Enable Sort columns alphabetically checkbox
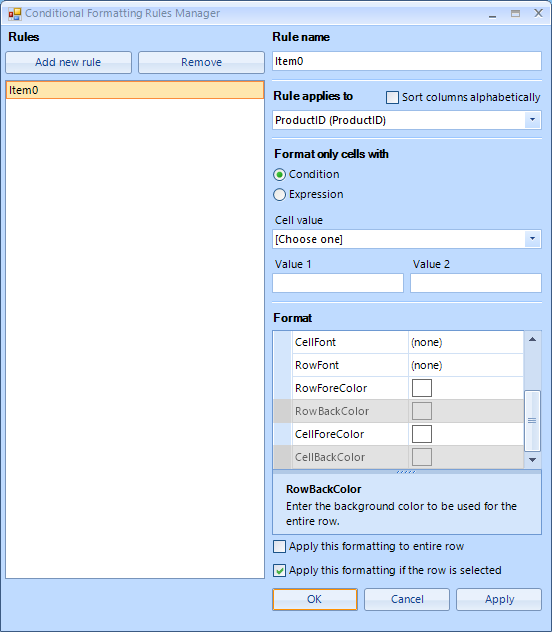The height and width of the screenshot is (632, 552). (392, 98)
